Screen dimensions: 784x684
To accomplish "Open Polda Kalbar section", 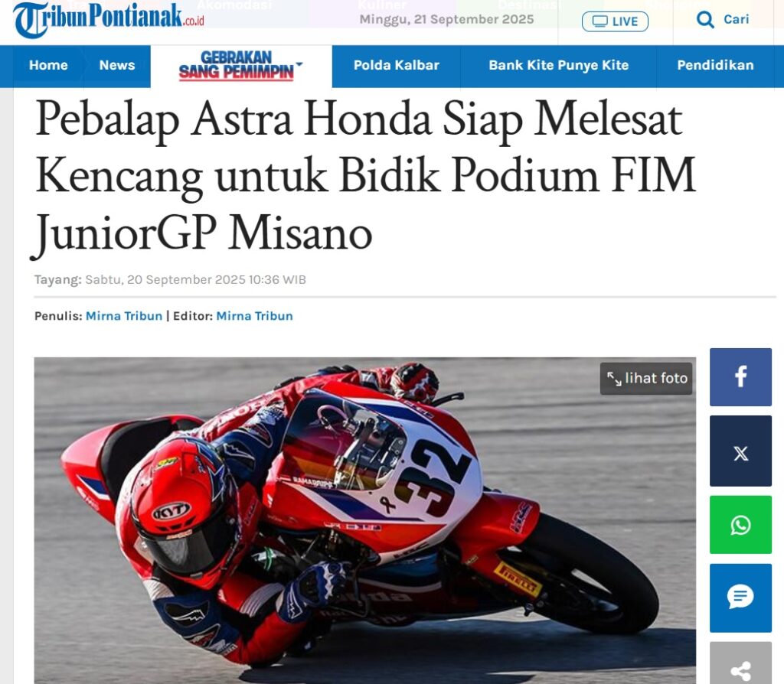I will click(x=396, y=65).
